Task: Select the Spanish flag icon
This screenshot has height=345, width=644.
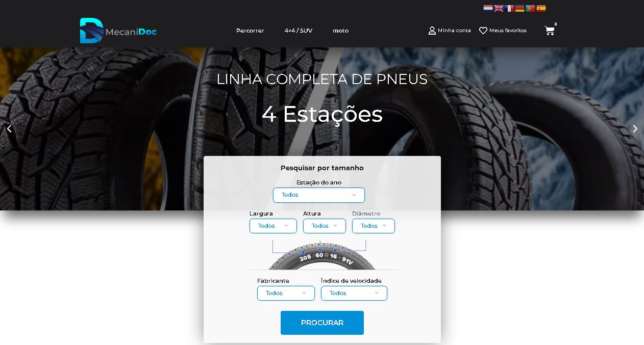Action: coord(541,8)
